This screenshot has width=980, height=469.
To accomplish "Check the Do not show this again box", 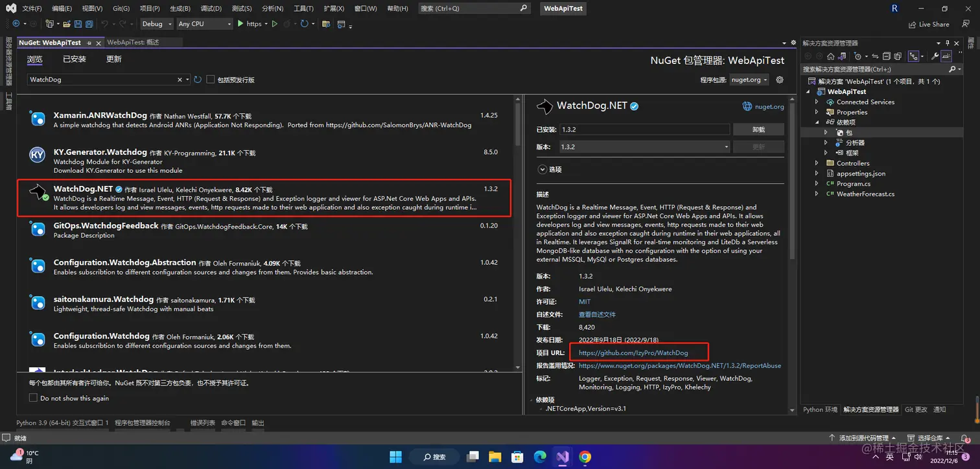I will coord(33,398).
